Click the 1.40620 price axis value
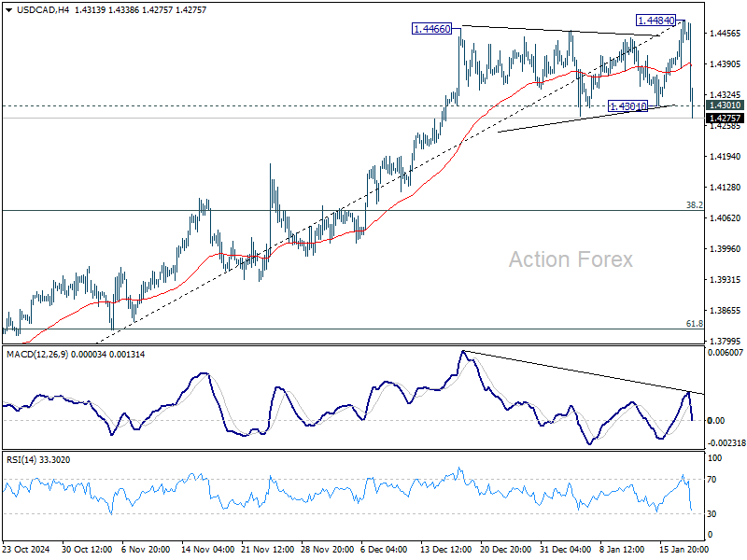 click(726, 218)
